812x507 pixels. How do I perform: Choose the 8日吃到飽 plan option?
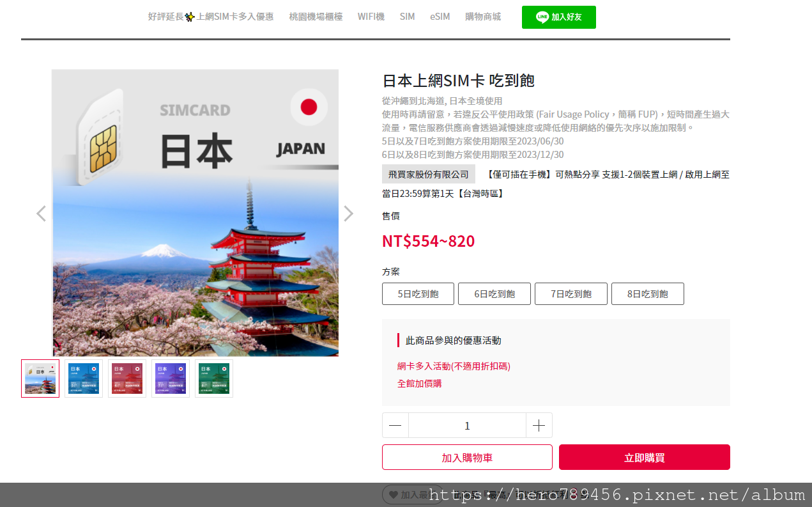click(x=648, y=294)
